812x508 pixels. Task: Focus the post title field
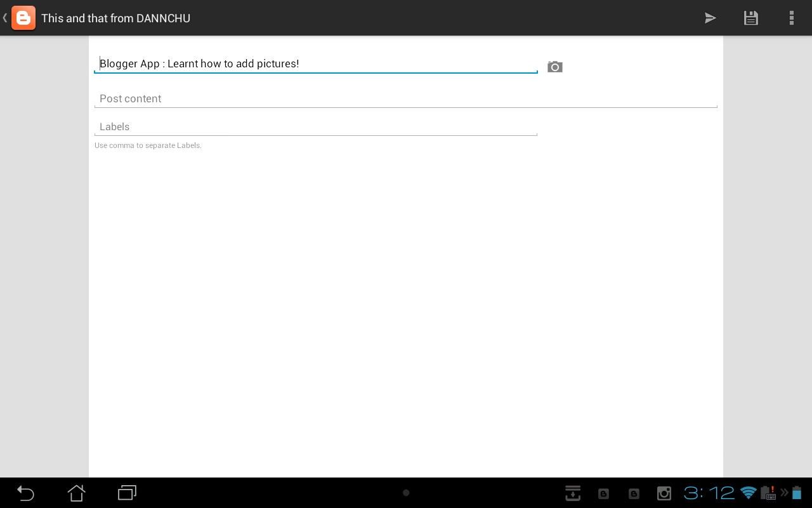(316, 63)
